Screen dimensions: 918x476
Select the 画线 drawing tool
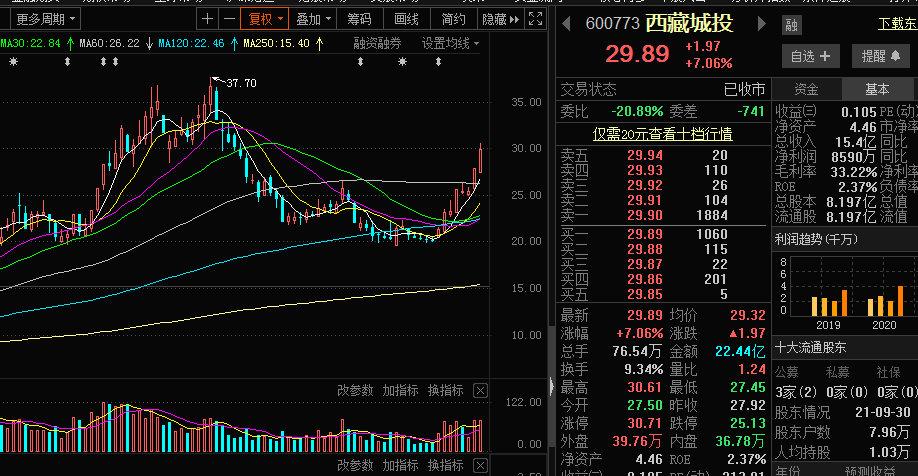(x=406, y=19)
